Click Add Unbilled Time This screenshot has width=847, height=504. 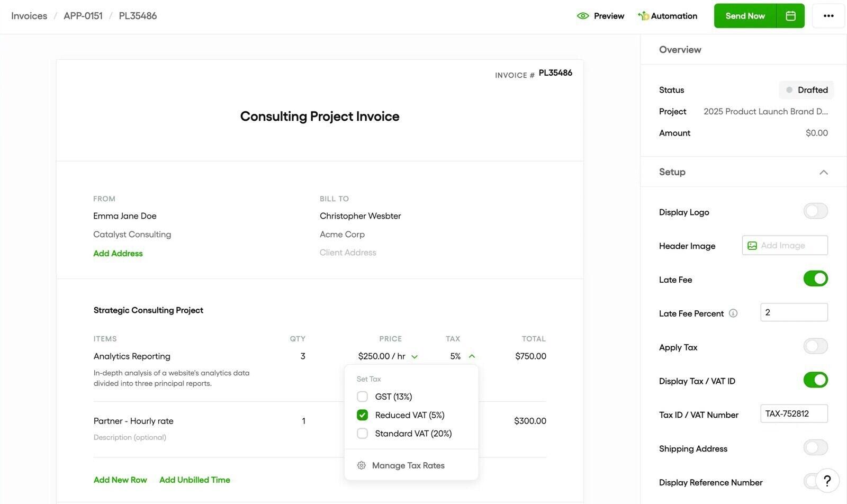(x=195, y=480)
